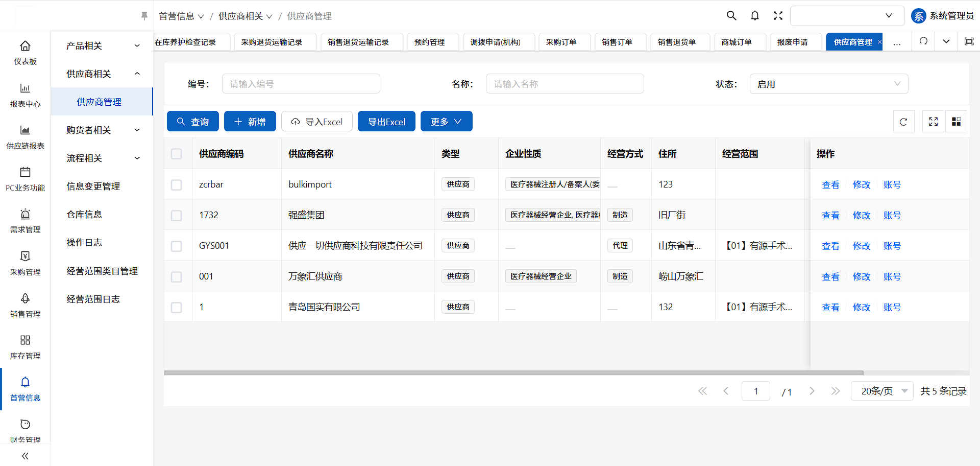Open column settings grid icon above table
Image resolution: width=980 pixels, height=466 pixels.
[x=956, y=122]
